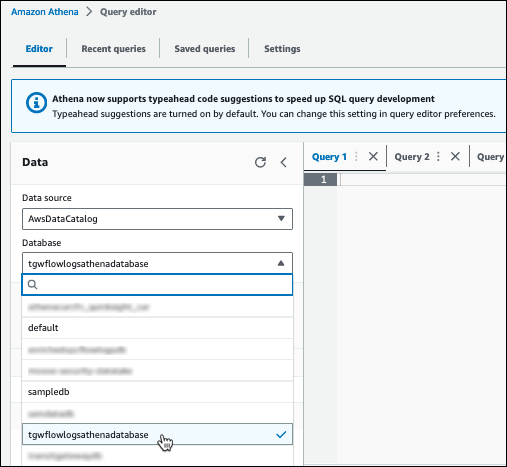Image resolution: width=507 pixels, height=467 pixels.
Task: Open the Amazon Athena breadcrumb link
Action: pyautogui.click(x=45, y=12)
